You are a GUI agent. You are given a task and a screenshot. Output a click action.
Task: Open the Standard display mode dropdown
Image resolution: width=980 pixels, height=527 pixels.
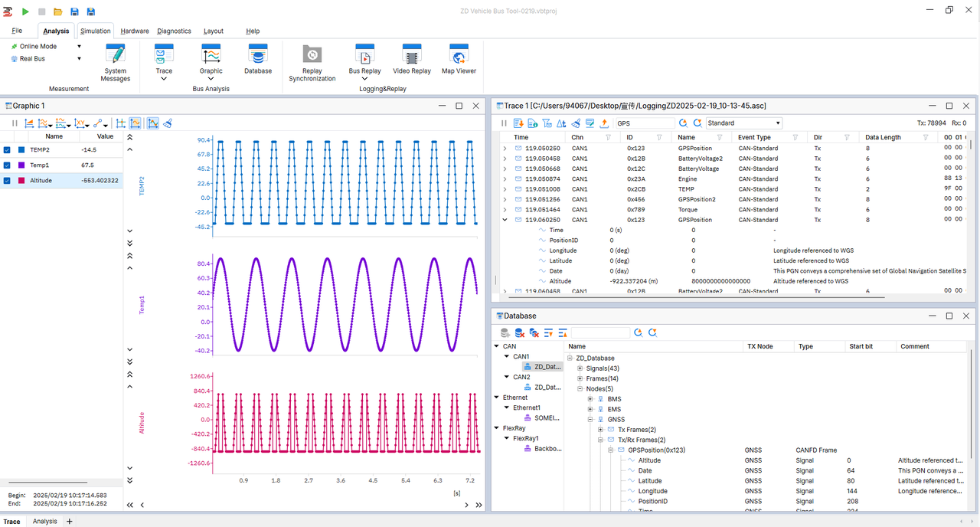coord(778,123)
